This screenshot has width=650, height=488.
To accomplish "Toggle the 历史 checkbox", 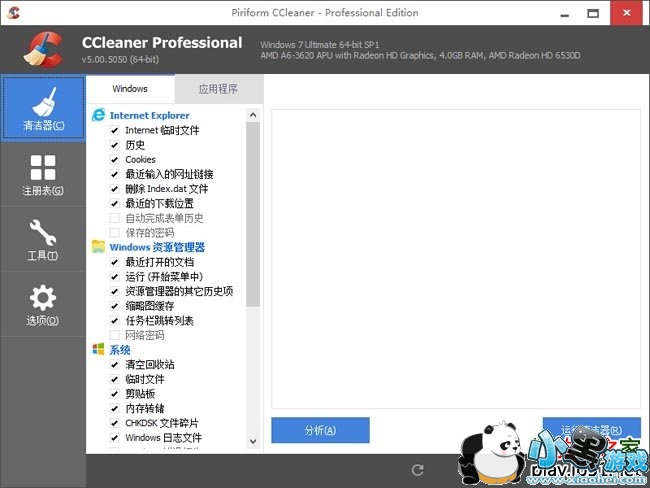I will pos(114,145).
